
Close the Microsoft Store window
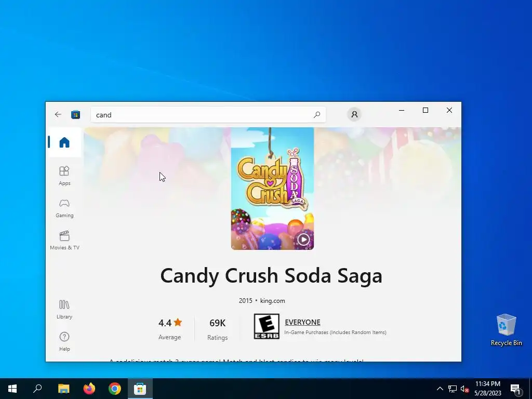449,110
